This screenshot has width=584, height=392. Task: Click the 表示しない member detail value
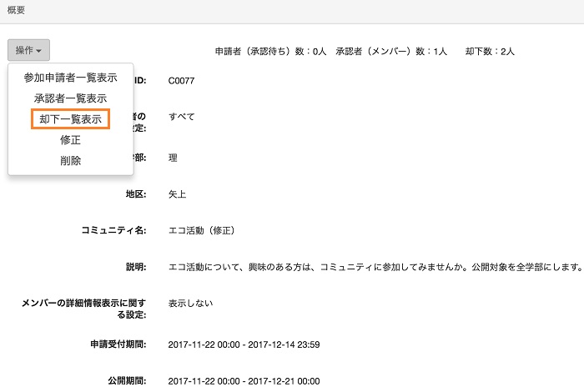pos(190,303)
